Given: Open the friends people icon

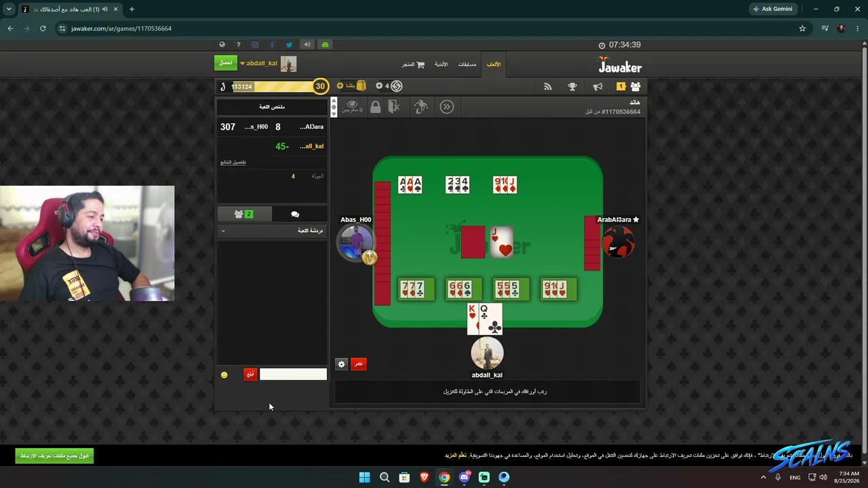Looking at the screenshot, I should point(635,87).
